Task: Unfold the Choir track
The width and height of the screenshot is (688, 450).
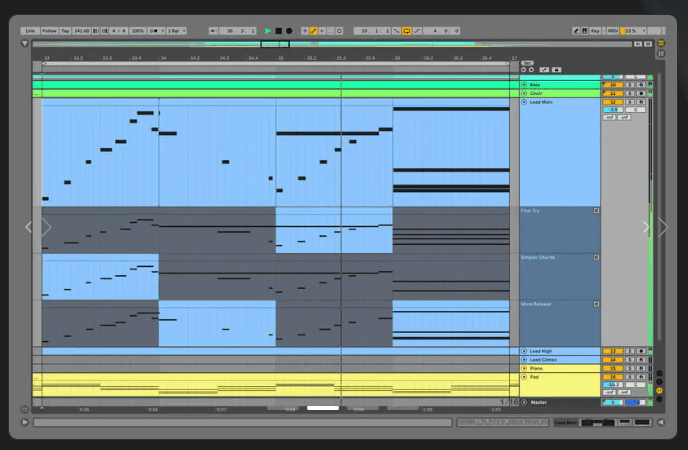Action: click(524, 93)
